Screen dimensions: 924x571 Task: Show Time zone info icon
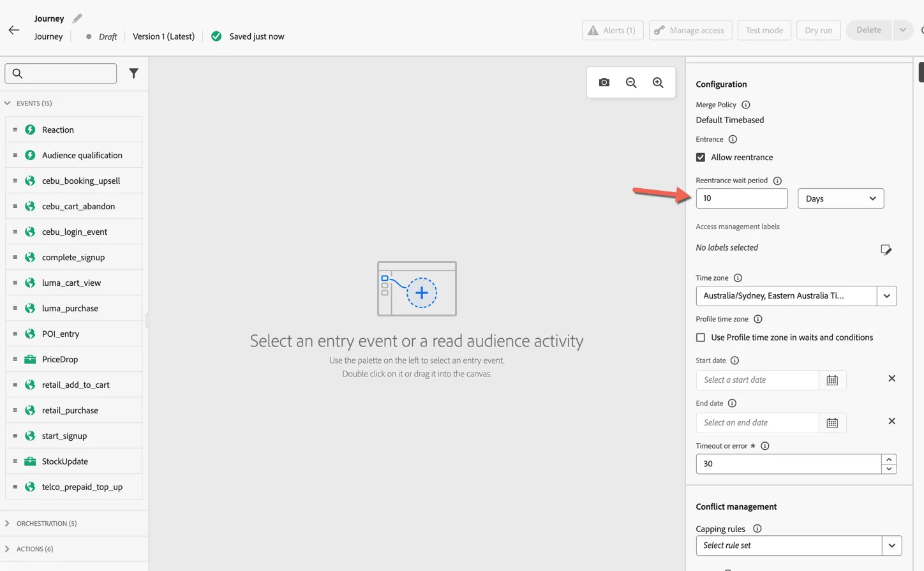click(x=738, y=278)
